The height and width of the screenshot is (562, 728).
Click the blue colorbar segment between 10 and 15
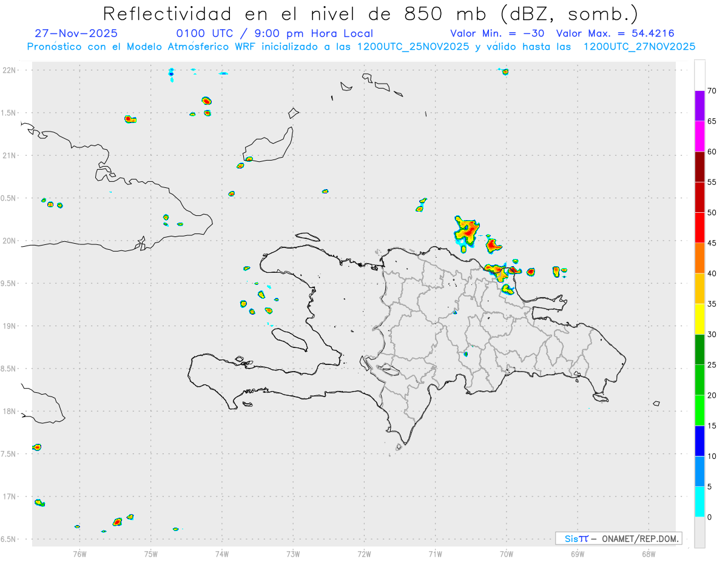(699, 441)
